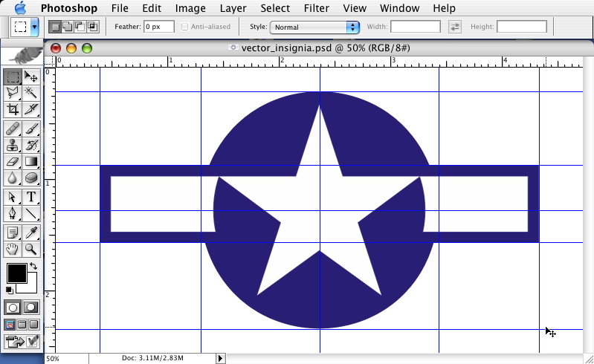Open the tool preset picker dropdown arrow
Viewport: 594px width, 364px height.
[x=34, y=27]
